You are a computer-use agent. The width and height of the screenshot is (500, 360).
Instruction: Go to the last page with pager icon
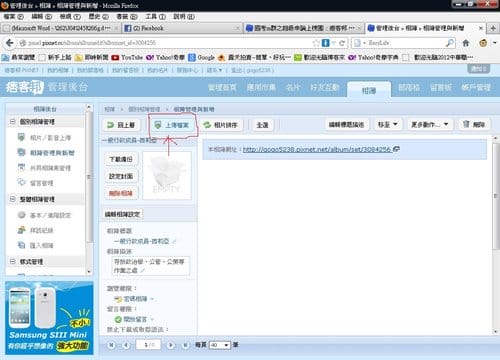pyautogui.click(x=185, y=345)
